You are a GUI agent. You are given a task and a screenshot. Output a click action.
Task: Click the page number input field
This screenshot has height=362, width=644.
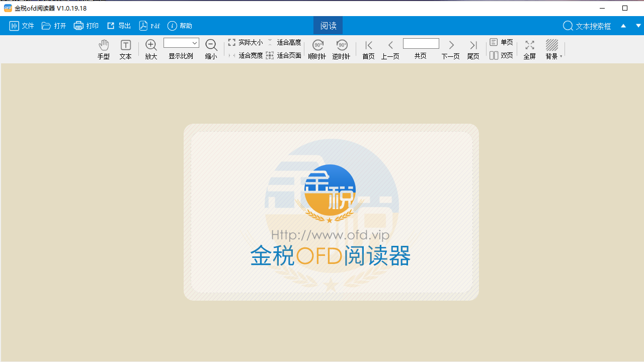click(421, 44)
